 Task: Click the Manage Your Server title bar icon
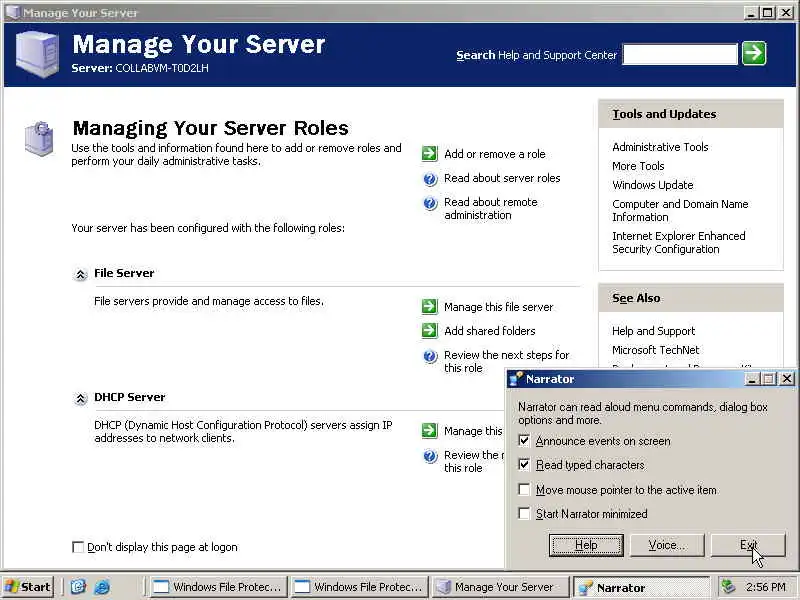(x=12, y=12)
